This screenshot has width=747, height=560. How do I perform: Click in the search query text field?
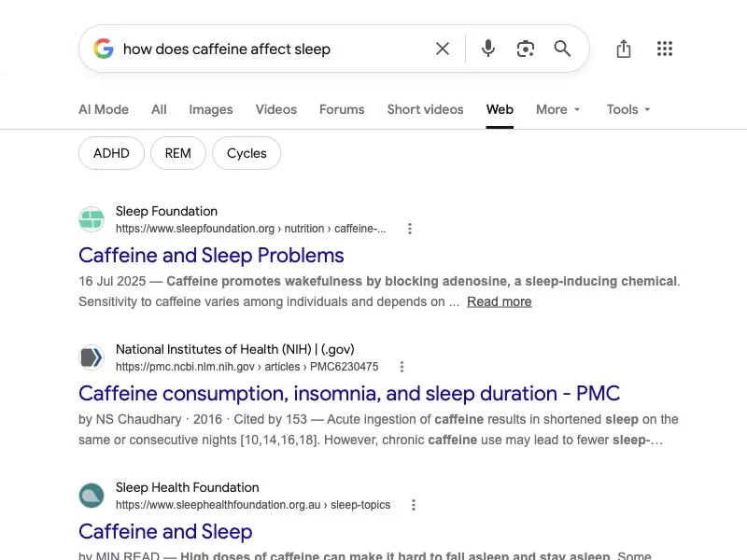point(274,49)
